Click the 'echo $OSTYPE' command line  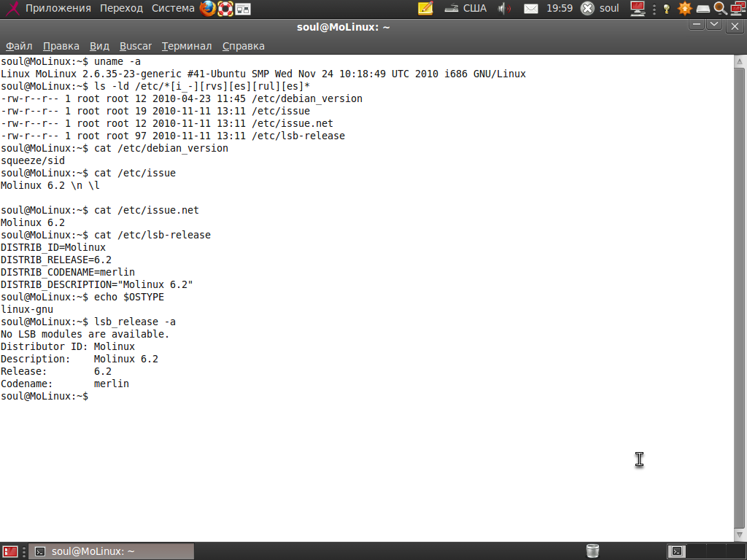click(82, 297)
